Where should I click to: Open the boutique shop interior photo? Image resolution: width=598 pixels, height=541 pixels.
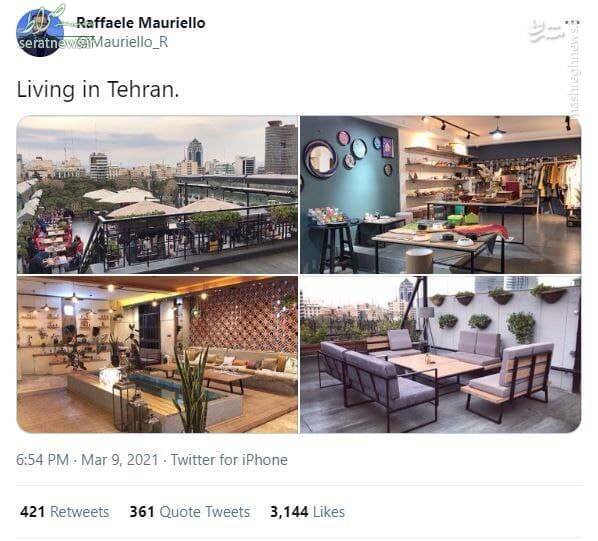coord(440,194)
